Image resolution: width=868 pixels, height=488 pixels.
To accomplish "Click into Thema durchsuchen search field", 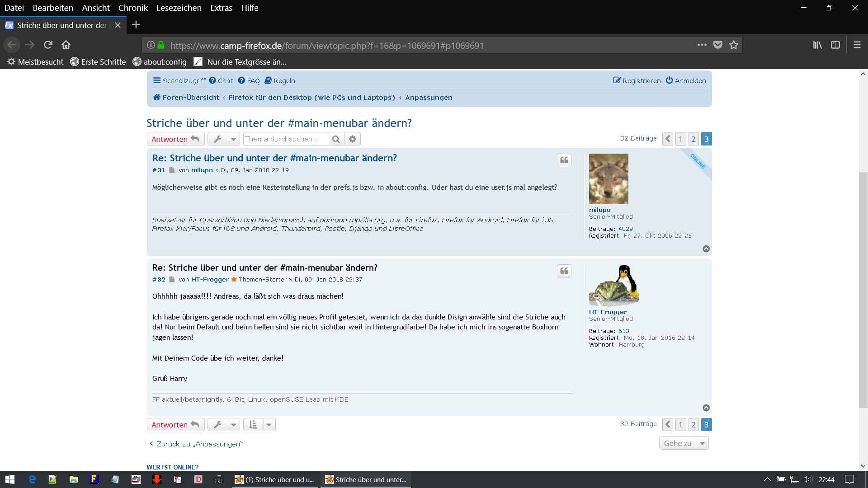I will coord(285,139).
